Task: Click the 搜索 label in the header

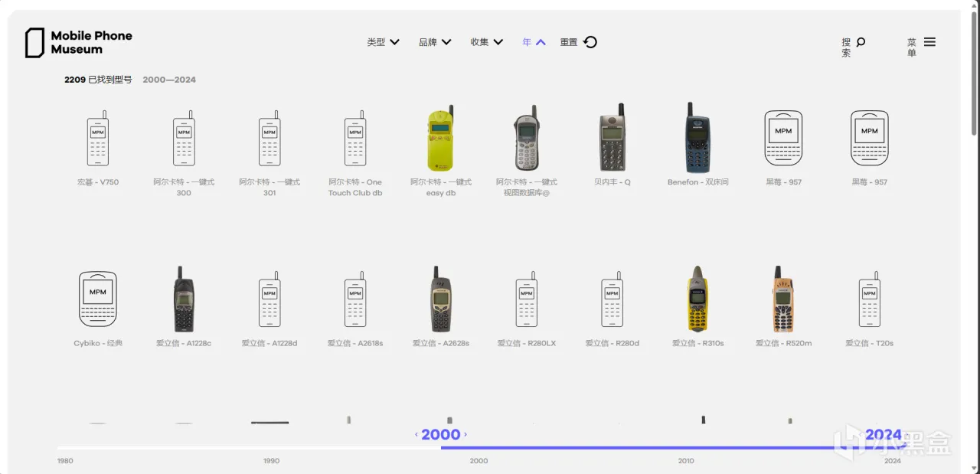Action: 846,47
